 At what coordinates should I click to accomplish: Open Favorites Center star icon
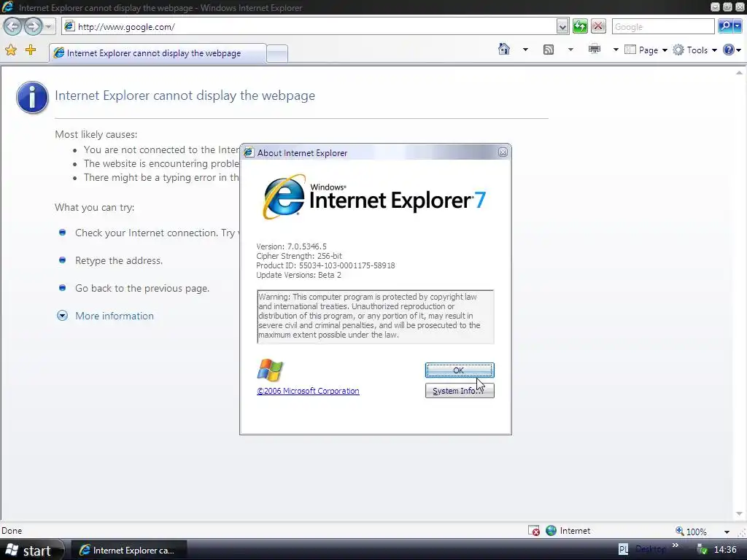11,50
